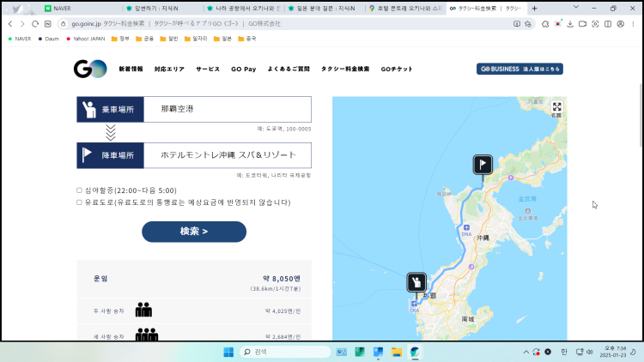Open the extensions puzzle icon

pyautogui.click(x=545, y=24)
